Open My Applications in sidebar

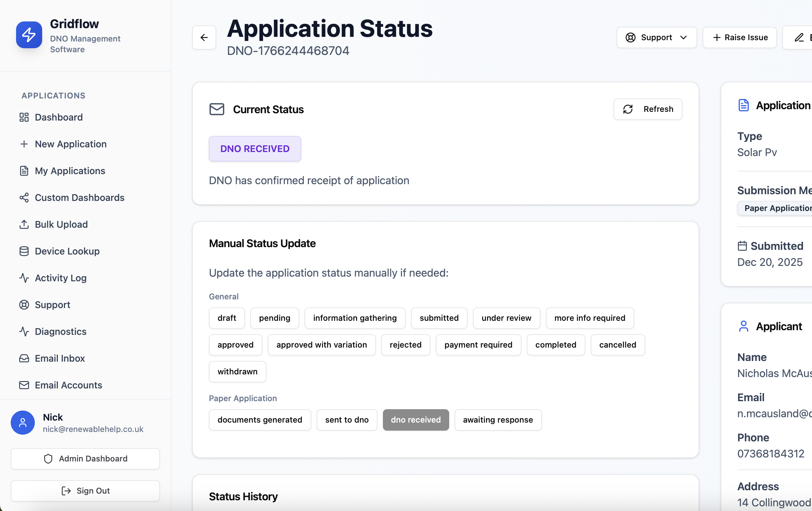tap(70, 171)
